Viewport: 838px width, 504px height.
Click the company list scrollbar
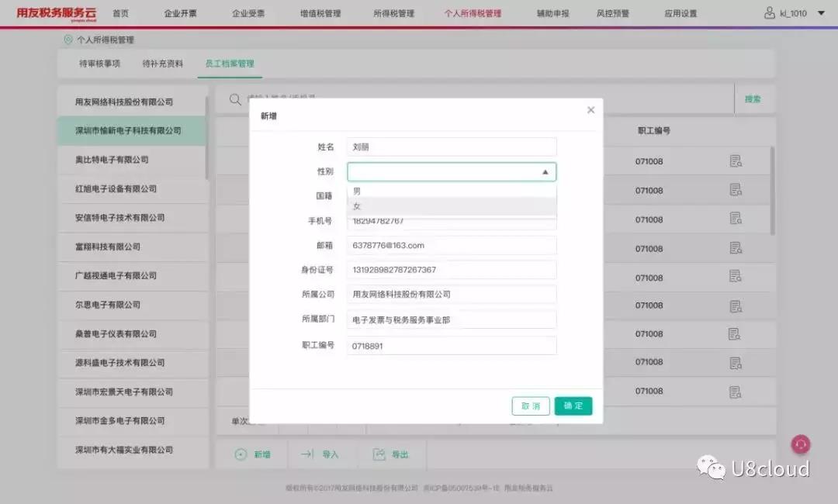coord(206,138)
